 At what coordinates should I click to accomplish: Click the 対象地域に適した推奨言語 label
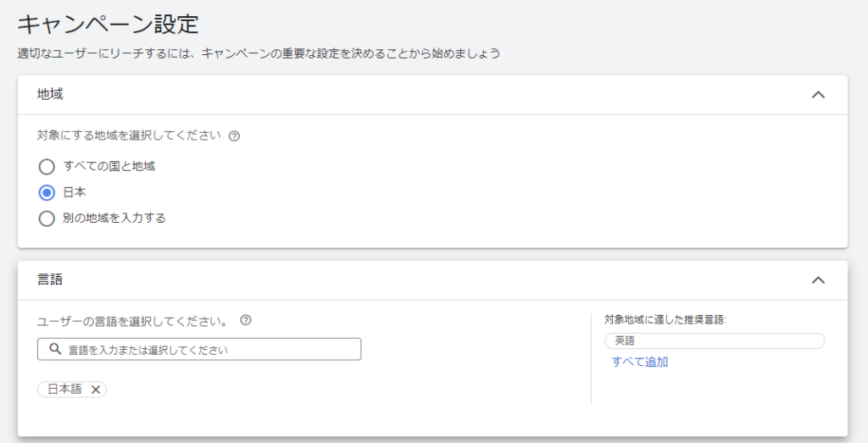[665, 319]
